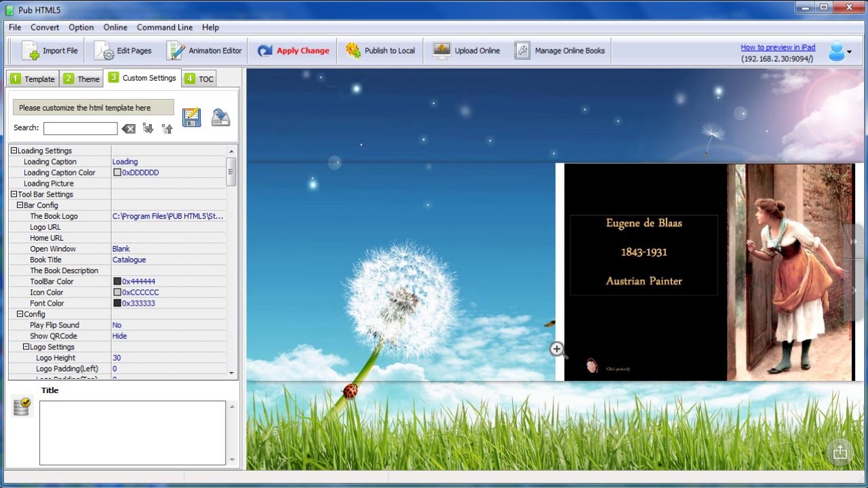Click the Upload Online toolbar button
Image resolution: width=868 pixels, height=488 pixels.
(x=467, y=51)
